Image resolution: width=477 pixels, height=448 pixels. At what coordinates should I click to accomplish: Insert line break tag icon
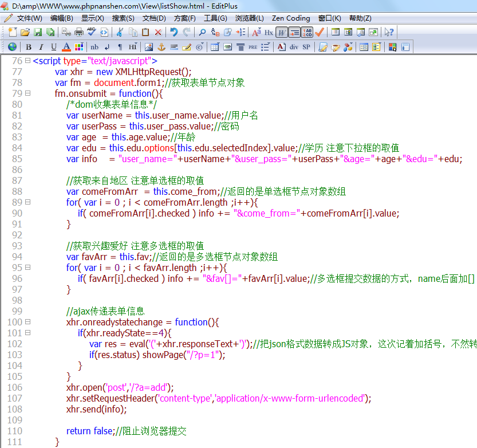[107, 47]
